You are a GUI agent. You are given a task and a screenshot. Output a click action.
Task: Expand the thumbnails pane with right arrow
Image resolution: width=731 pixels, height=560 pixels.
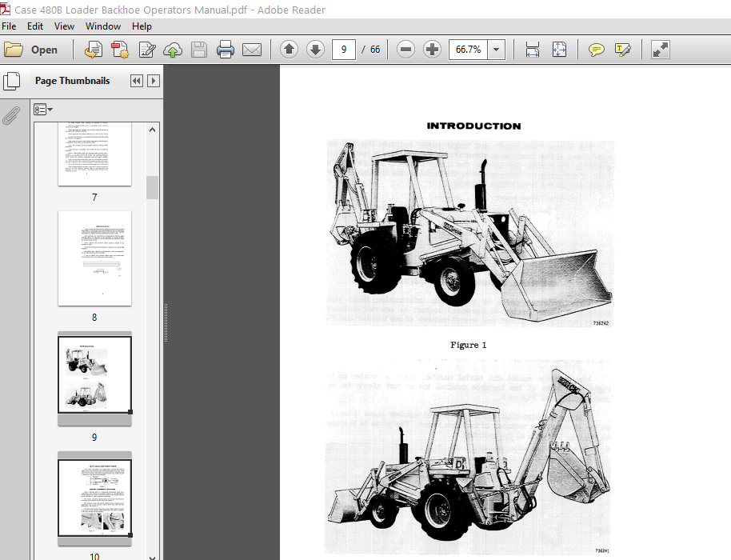click(154, 81)
